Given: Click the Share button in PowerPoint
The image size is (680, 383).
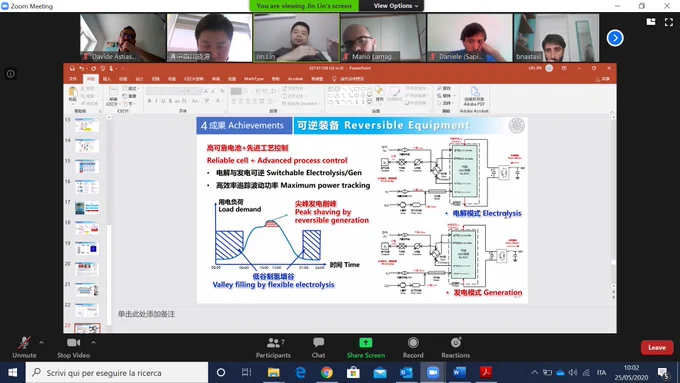Looking at the screenshot, I should click(x=603, y=79).
